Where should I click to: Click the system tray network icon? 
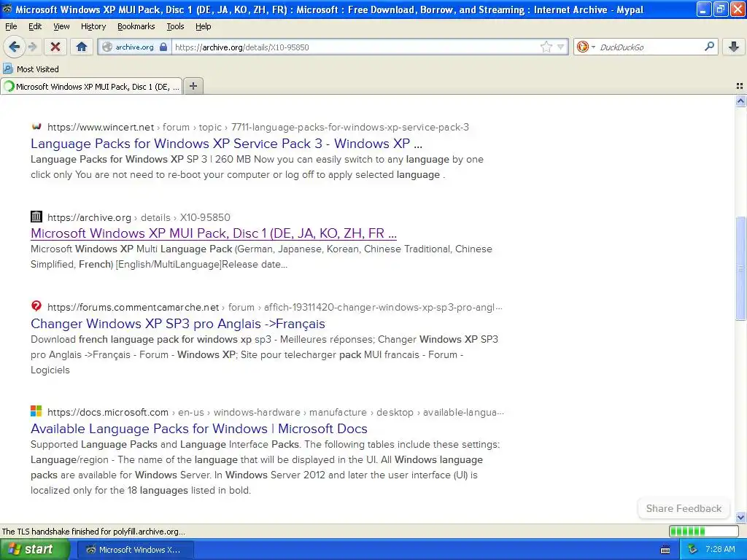click(x=692, y=550)
